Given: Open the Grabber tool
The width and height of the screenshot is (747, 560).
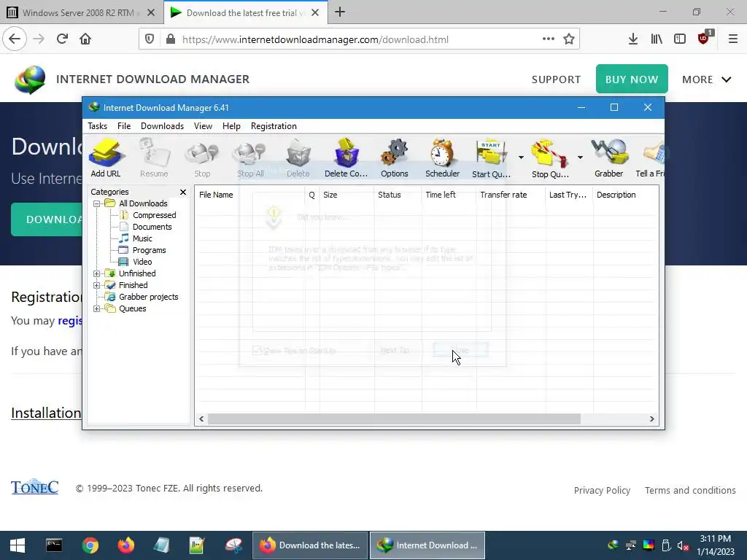Looking at the screenshot, I should 609,158.
